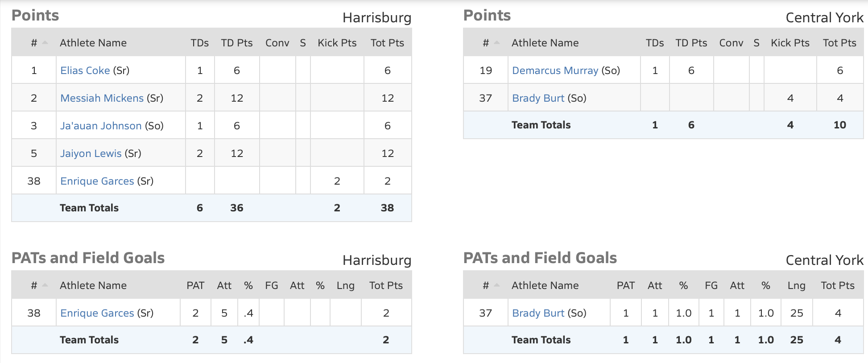Viewport: 868px width, 363px height.
Task: Open Demarcus Murray's athlete page
Action: click(554, 70)
